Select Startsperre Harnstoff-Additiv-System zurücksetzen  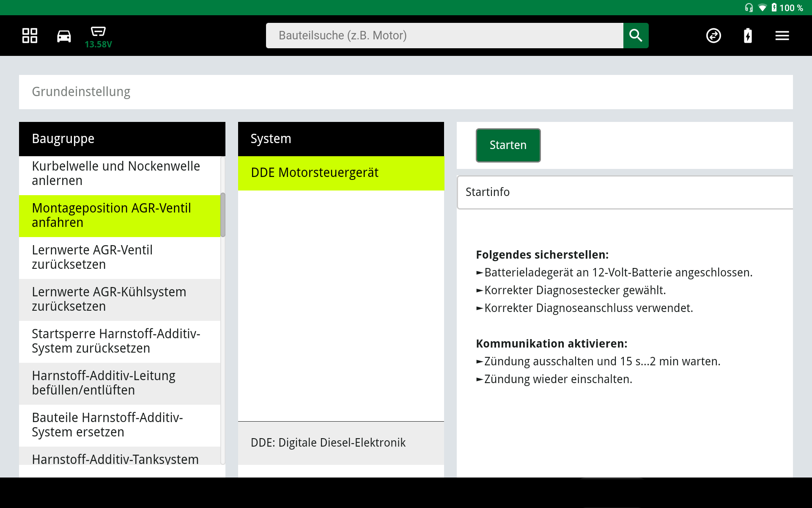(120, 341)
